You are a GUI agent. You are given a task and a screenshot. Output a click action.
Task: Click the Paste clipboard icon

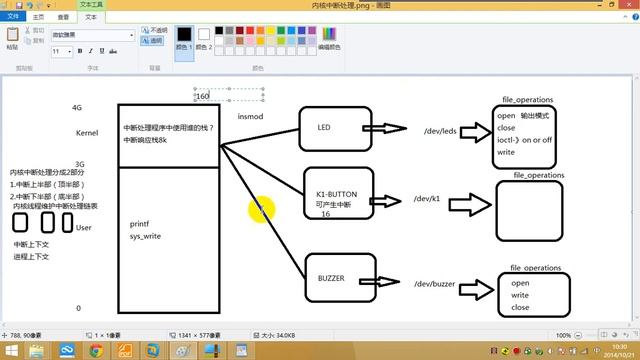[12, 35]
